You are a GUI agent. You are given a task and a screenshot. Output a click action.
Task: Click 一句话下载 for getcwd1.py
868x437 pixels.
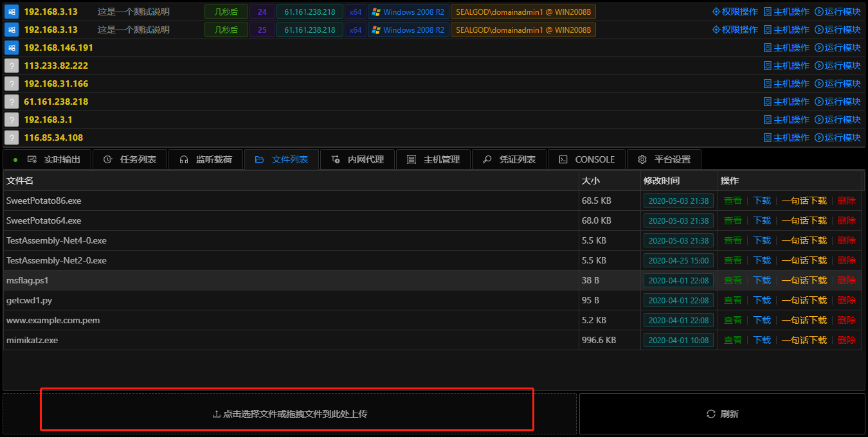pyautogui.click(x=804, y=300)
